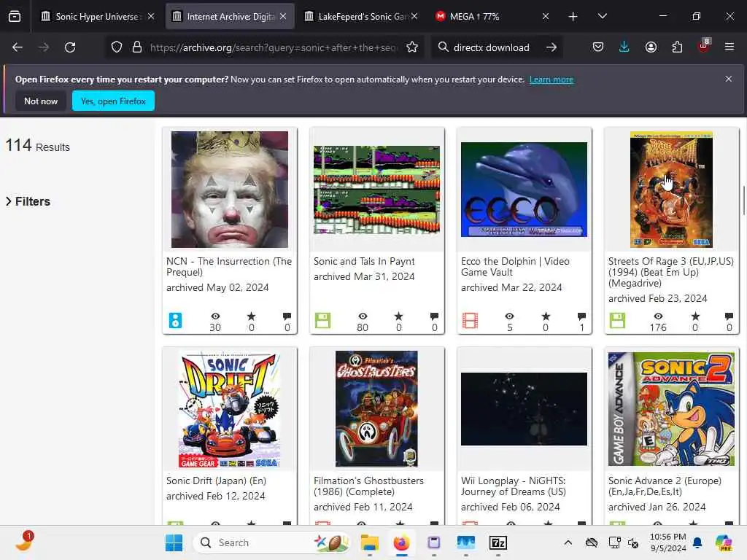
Task: Go back to the previous page
Action: 18,47
